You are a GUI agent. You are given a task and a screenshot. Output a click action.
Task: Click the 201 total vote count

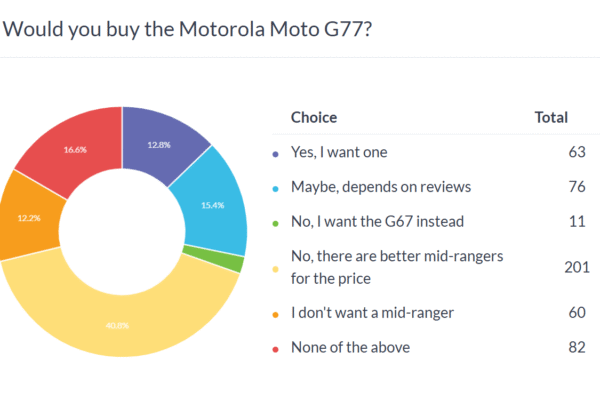569,267
